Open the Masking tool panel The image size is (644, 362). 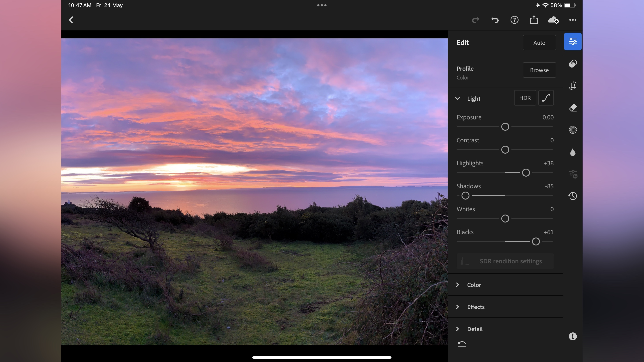point(572,130)
